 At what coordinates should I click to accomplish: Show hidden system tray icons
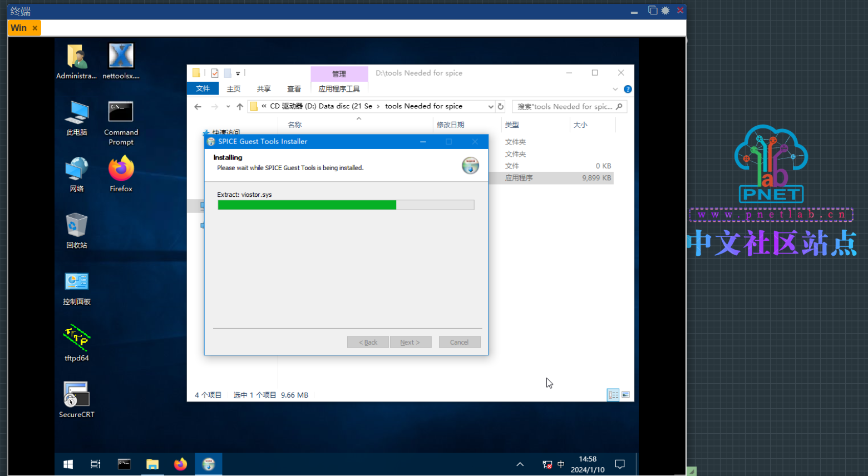pyautogui.click(x=520, y=464)
